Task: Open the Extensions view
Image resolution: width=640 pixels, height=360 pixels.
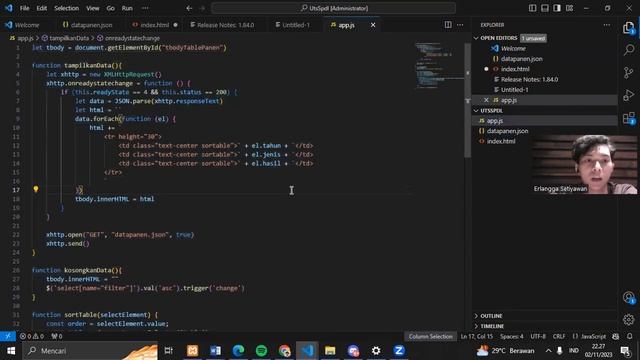Action: point(629,118)
